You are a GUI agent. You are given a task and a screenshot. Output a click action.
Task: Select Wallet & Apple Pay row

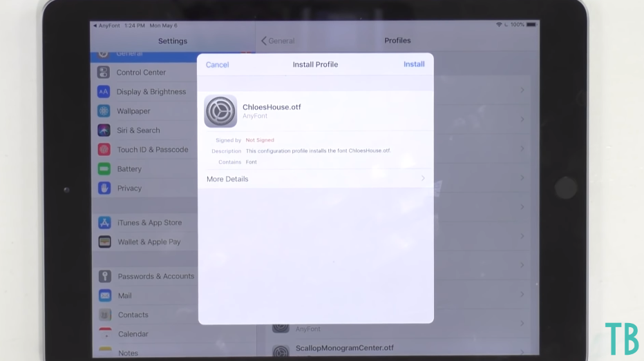click(x=145, y=242)
